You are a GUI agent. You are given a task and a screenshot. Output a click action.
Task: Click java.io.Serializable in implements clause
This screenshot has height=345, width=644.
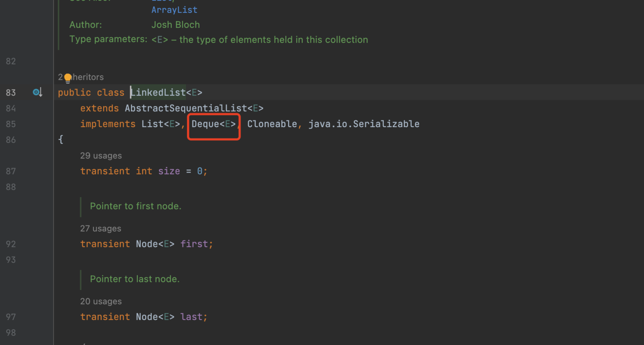pyautogui.click(x=364, y=124)
